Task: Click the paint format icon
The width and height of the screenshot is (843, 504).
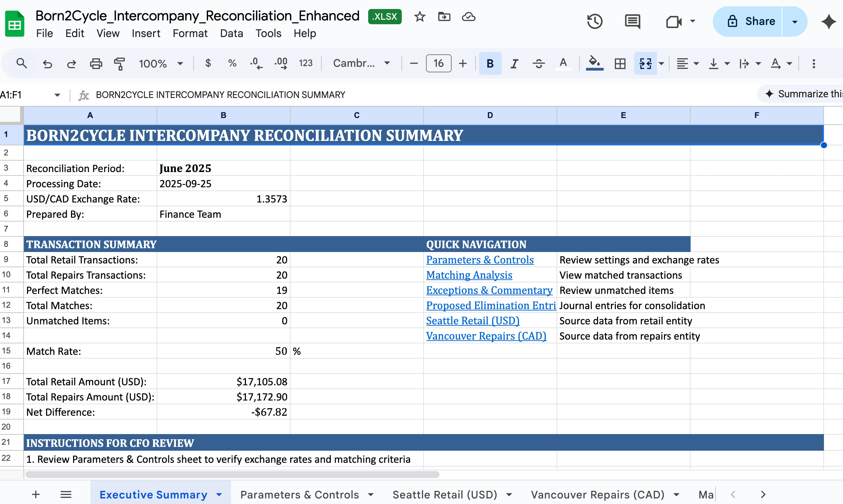Action: click(x=119, y=63)
